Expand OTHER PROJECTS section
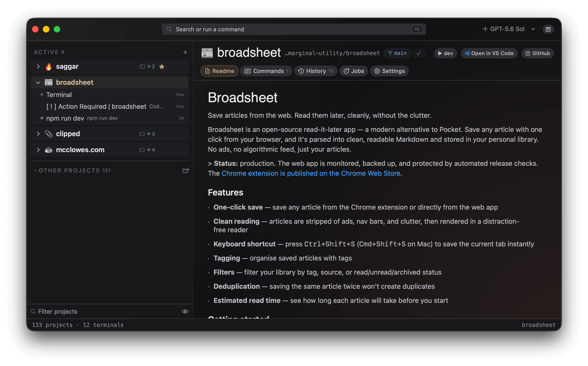The width and height of the screenshot is (588, 366). (35, 171)
